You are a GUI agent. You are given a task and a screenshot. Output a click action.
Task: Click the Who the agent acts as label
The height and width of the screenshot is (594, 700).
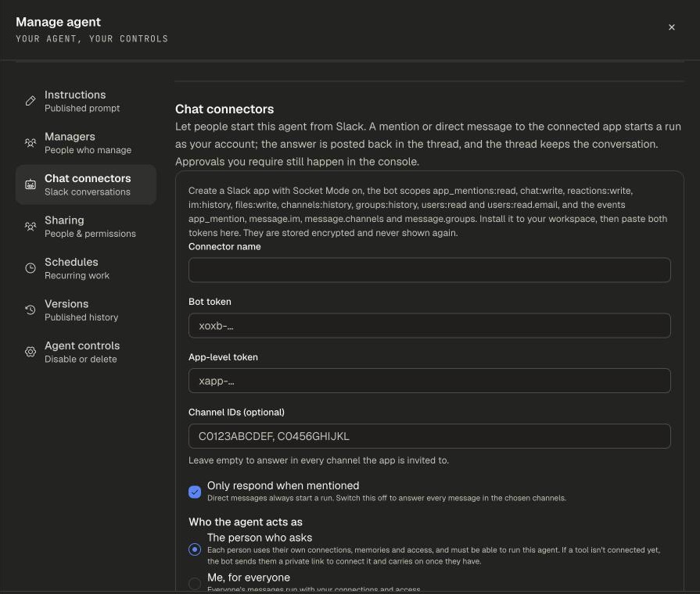pos(246,521)
